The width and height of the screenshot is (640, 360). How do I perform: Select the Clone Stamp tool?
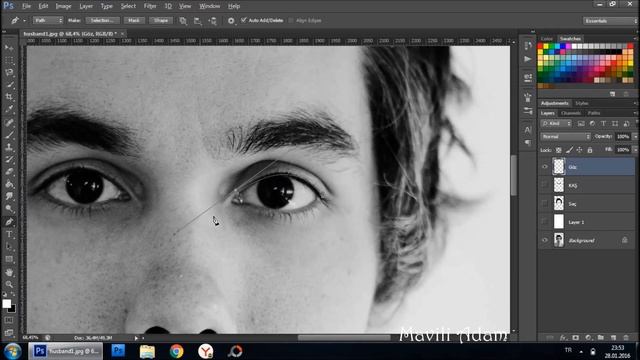click(9, 147)
